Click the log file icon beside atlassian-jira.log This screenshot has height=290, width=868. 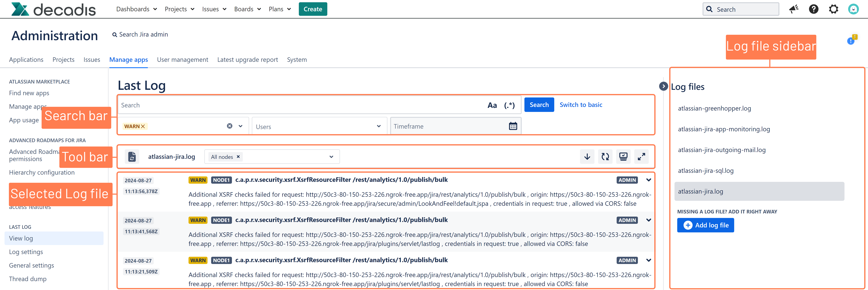pyautogui.click(x=132, y=156)
